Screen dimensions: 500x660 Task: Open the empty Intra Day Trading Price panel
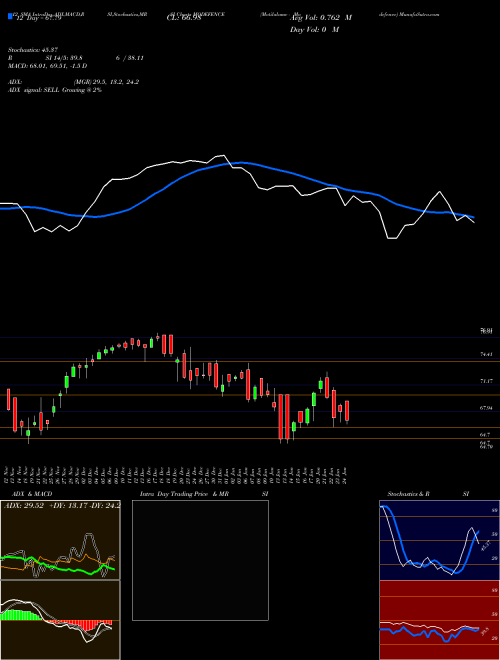coord(200,560)
